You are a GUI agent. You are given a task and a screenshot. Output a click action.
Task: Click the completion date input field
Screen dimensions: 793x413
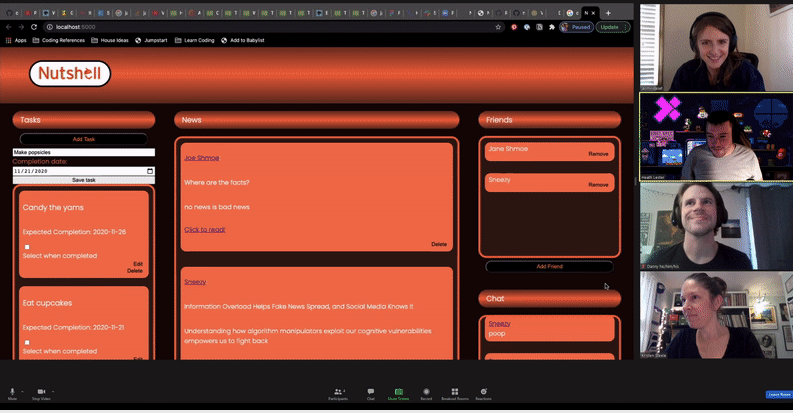coord(83,171)
